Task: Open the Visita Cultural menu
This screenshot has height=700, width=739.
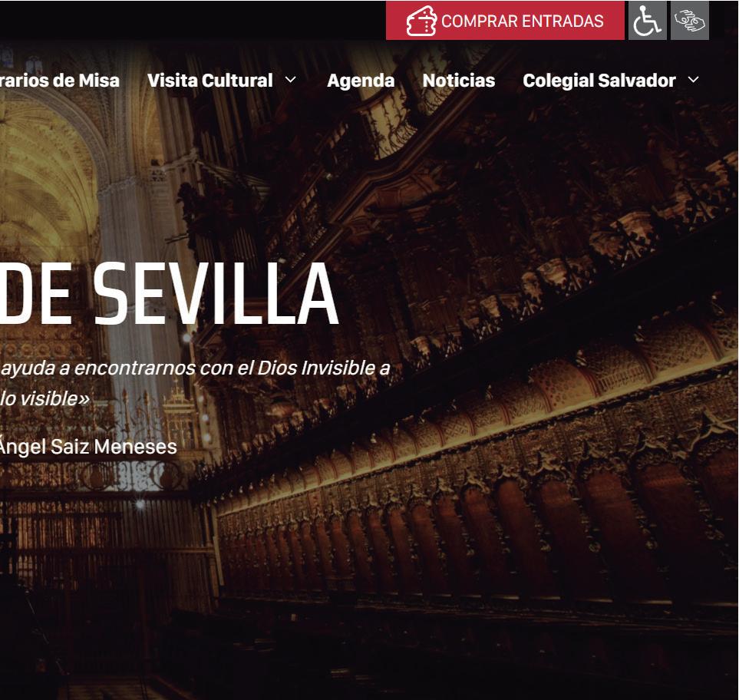Action: 210,81
